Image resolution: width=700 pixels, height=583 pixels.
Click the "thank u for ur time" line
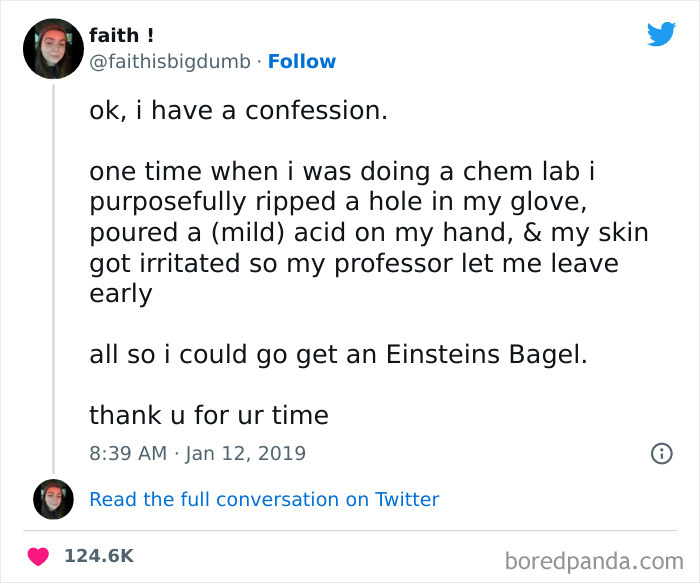(208, 414)
